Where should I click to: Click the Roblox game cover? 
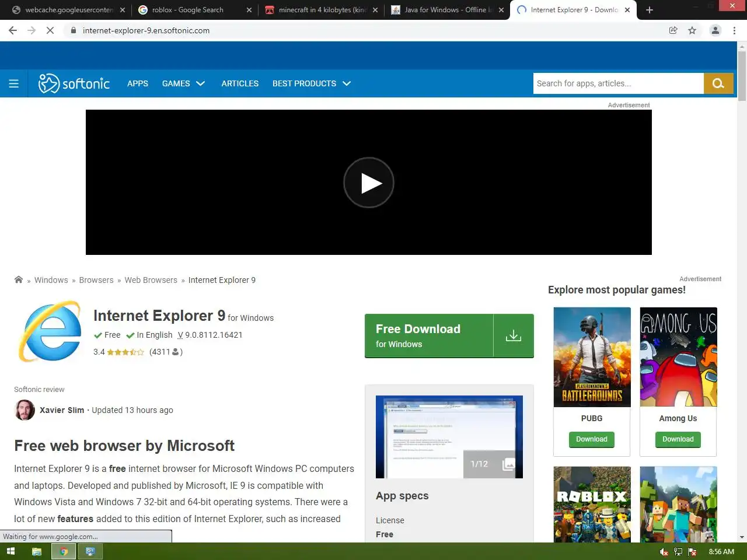coord(592,505)
